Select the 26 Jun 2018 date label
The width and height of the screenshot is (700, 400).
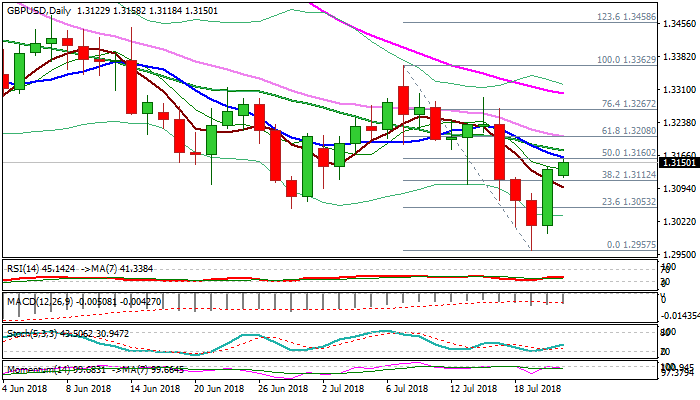click(275, 388)
